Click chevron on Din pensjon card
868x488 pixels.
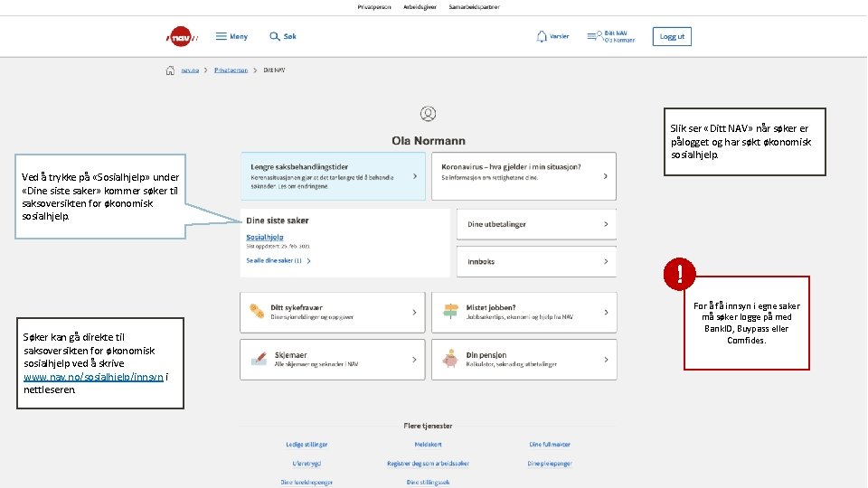[606, 360]
